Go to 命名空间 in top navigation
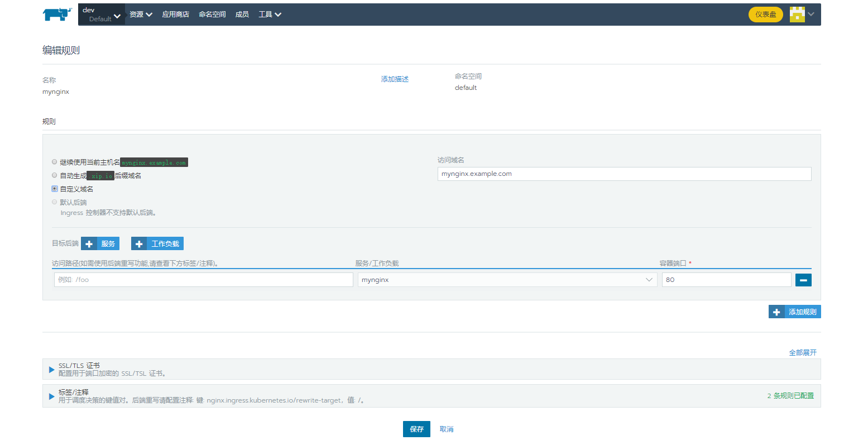The height and width of the screenshot is (445, 868). pyautogui.click(x=212, y=15)
